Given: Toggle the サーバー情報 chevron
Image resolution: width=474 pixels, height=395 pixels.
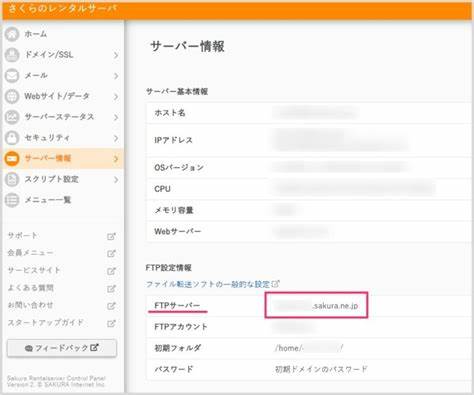Looking at the screenshot, I should coord(116,159).
